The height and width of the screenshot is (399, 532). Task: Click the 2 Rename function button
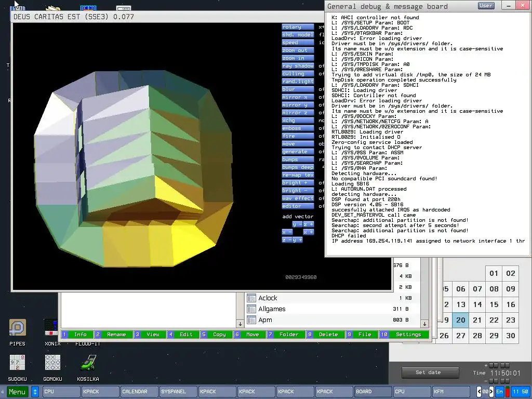pos(113,335)
